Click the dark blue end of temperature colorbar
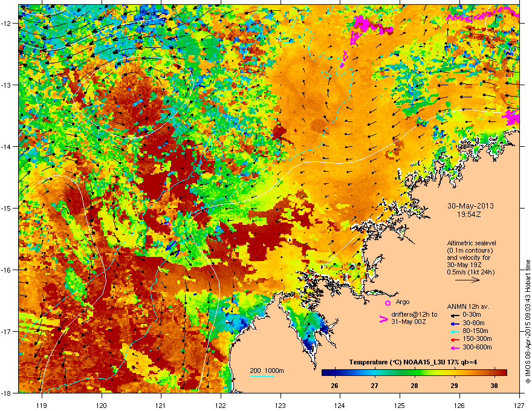This screenshot has height=411, width=532. click(325, 373)
